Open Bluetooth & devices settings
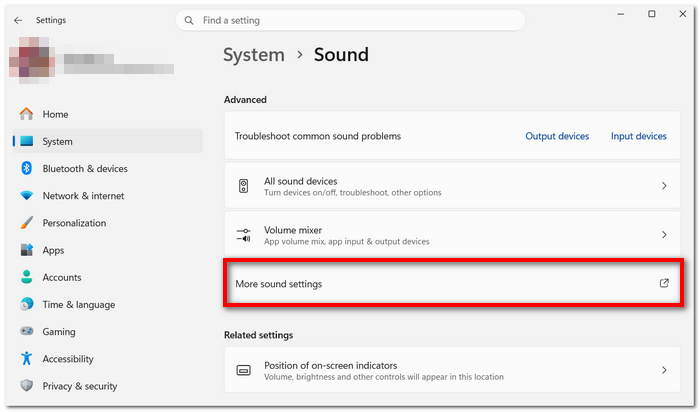The image size is (700, 412). [x=108, y=168]
